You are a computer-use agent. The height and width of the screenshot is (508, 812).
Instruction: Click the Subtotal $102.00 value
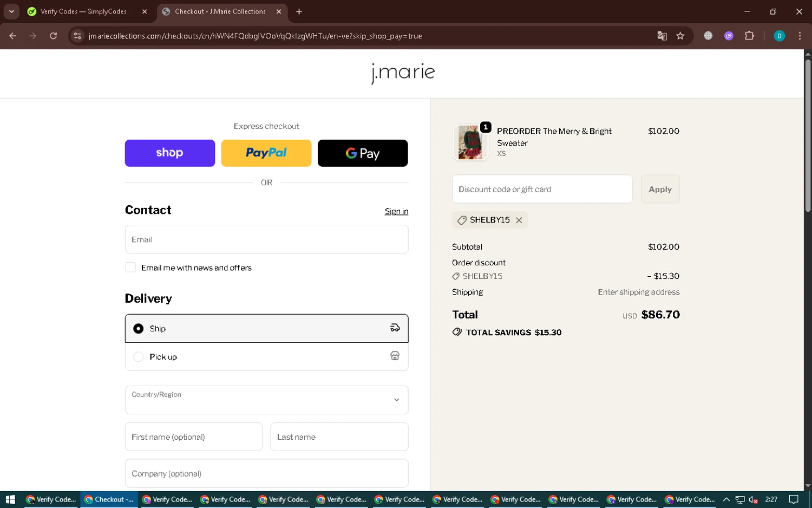coord(664,247)
